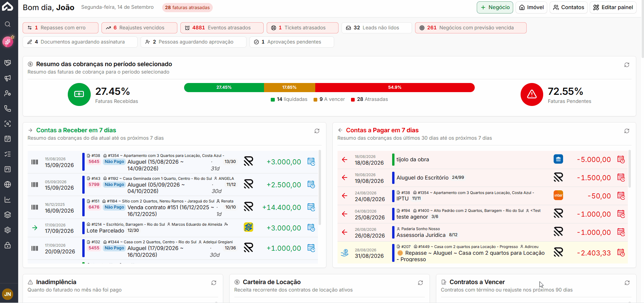The image size is (644, 303).
Task: Refresh the Contratos a Vencer panel
Action: point(627,283)
